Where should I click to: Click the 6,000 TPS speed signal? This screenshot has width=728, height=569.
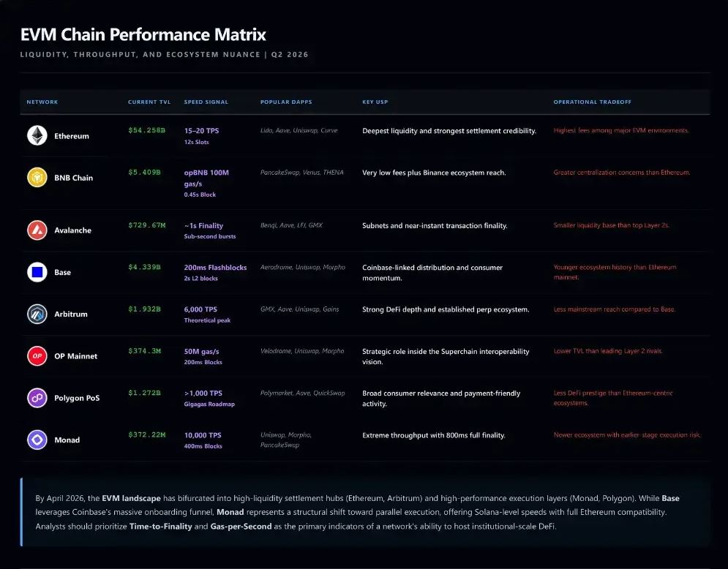pyautogui.click(x=200, y=309)
